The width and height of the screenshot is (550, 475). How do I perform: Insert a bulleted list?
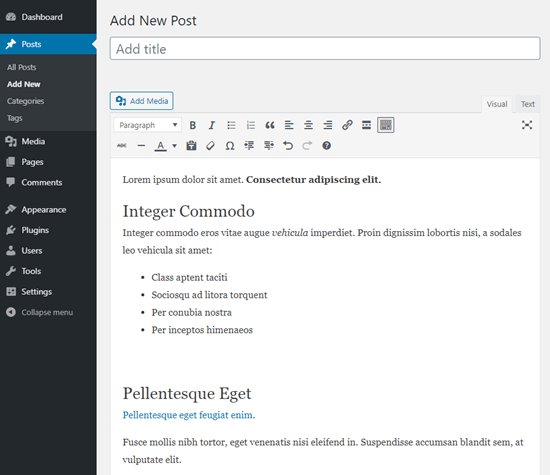231,125
